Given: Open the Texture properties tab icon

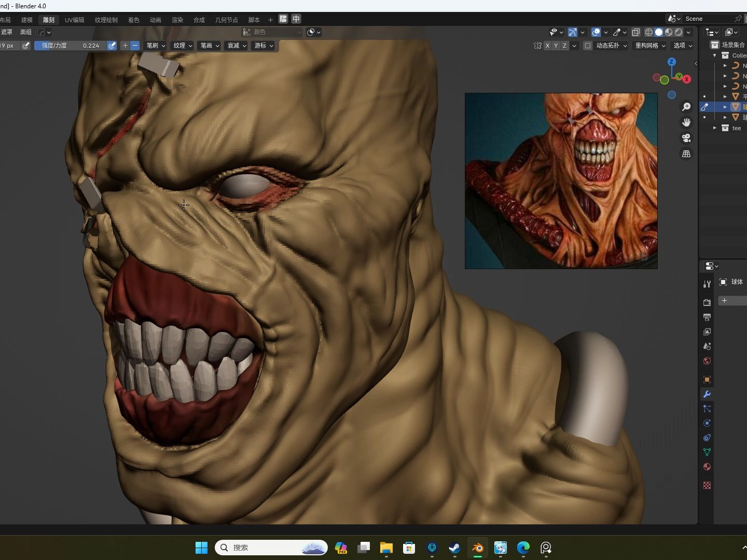Looking at the screenshot, I should click(x=707, y=485).
